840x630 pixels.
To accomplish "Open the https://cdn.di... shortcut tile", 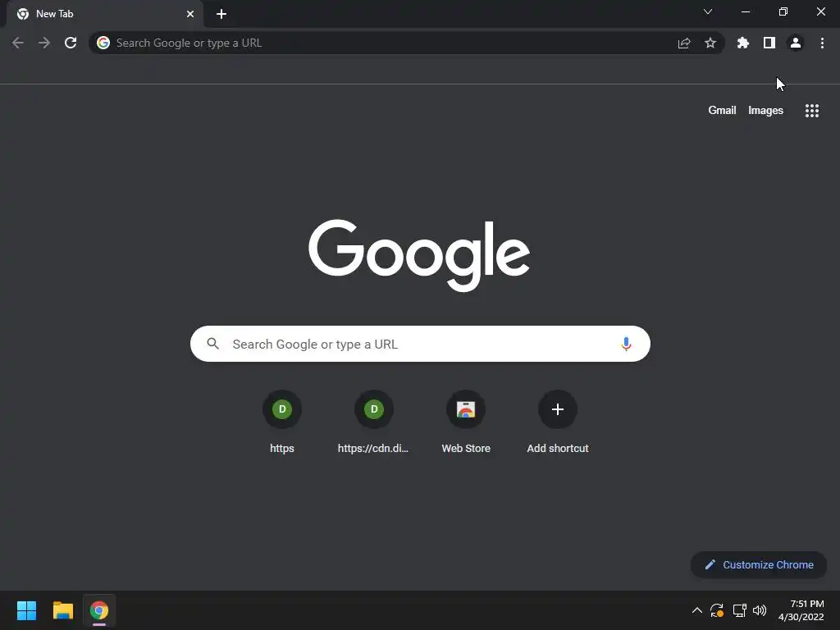I will click(374, 422).
